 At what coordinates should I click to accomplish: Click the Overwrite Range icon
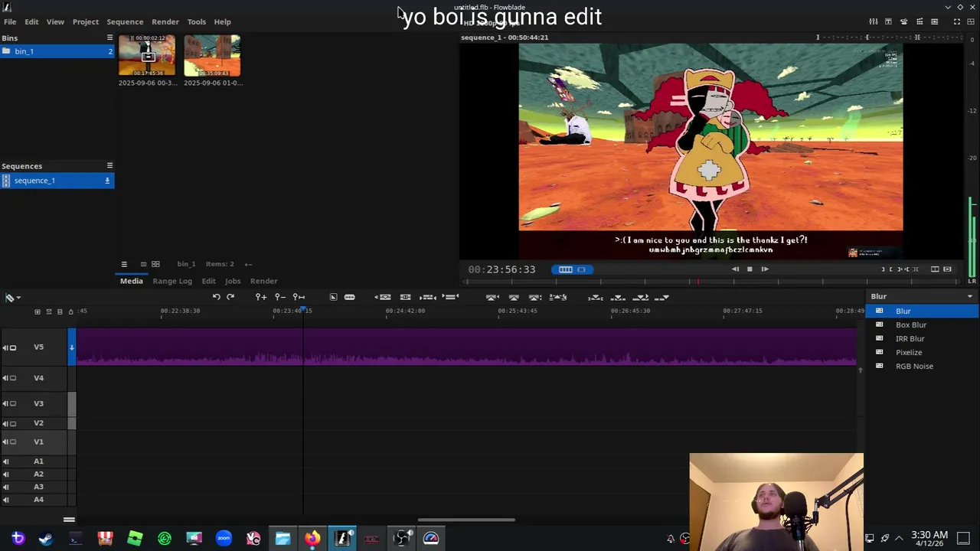[x=595, y=297]
